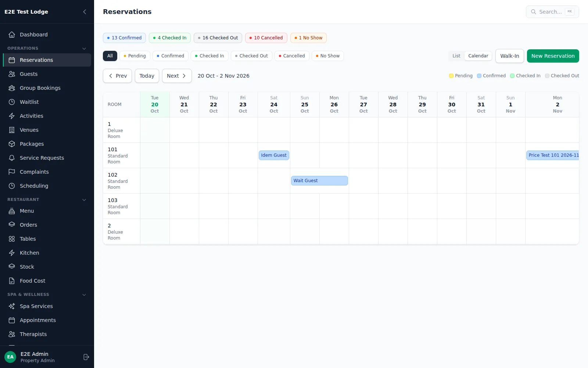
Task: Click the Spa Services sparkle icon
Action: (12, 306)
